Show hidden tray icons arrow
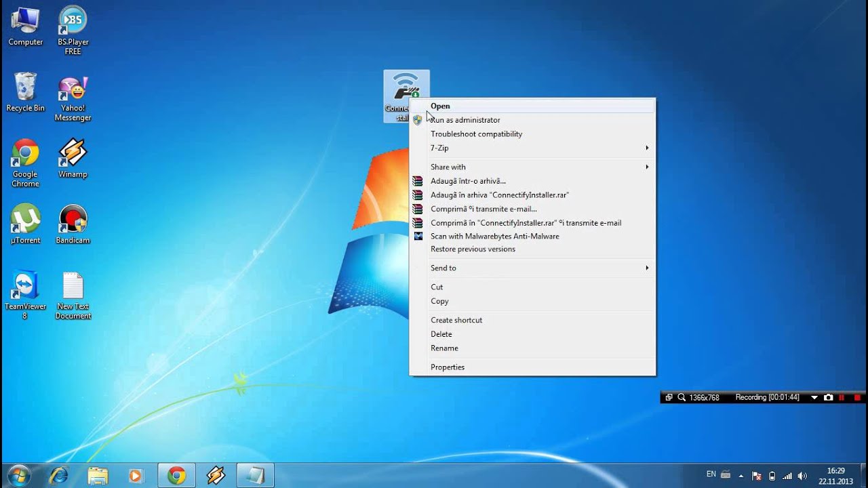Image resolution: width=868 pixels, height=488 pixels. click(741, 476)
